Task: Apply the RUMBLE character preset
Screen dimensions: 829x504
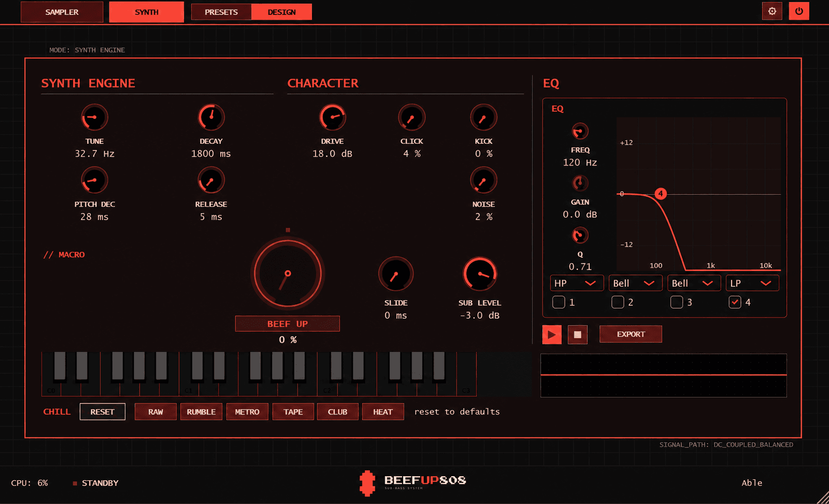Action: pyautogui.click(x=201, y=412)
